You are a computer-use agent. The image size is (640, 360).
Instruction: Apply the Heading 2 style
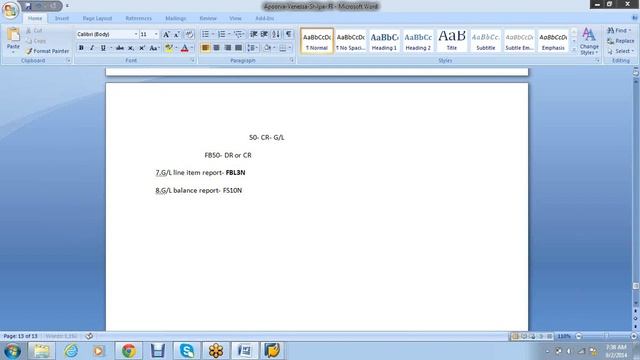point(418,41)
